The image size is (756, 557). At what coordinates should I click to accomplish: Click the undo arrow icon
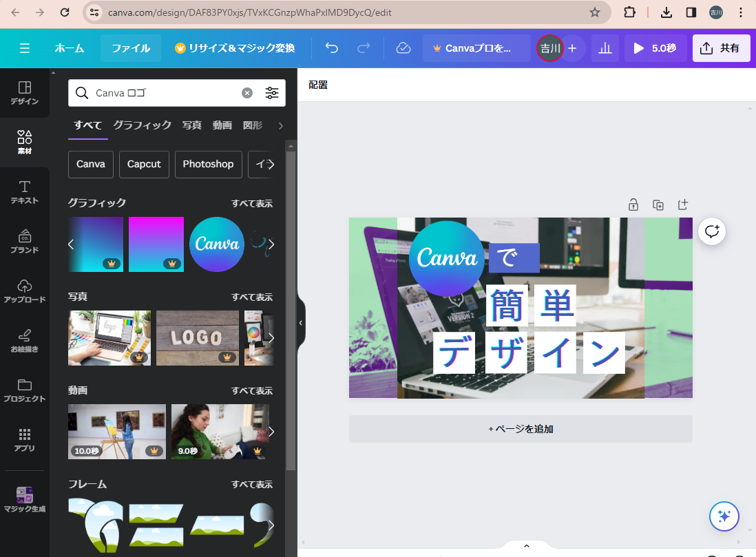pyautogui.click(x=332, y=48)
